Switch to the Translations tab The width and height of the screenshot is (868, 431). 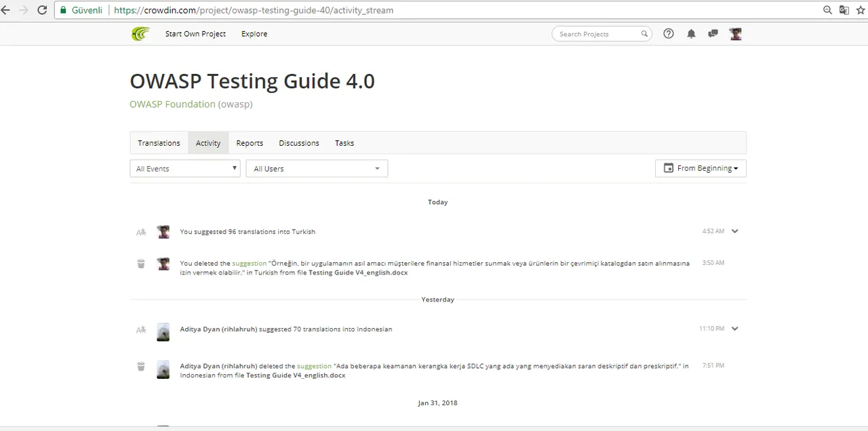pyautogui.click(x=159, y=143)
